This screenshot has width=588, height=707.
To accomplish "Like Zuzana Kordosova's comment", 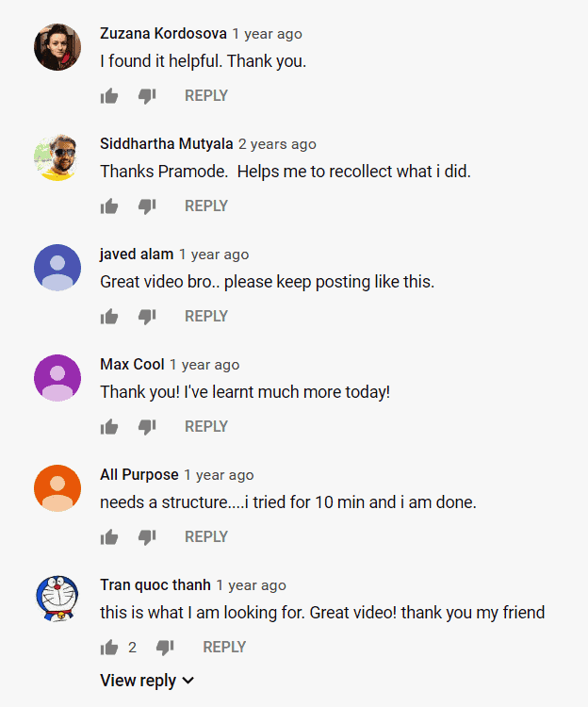I will (109, 96).
